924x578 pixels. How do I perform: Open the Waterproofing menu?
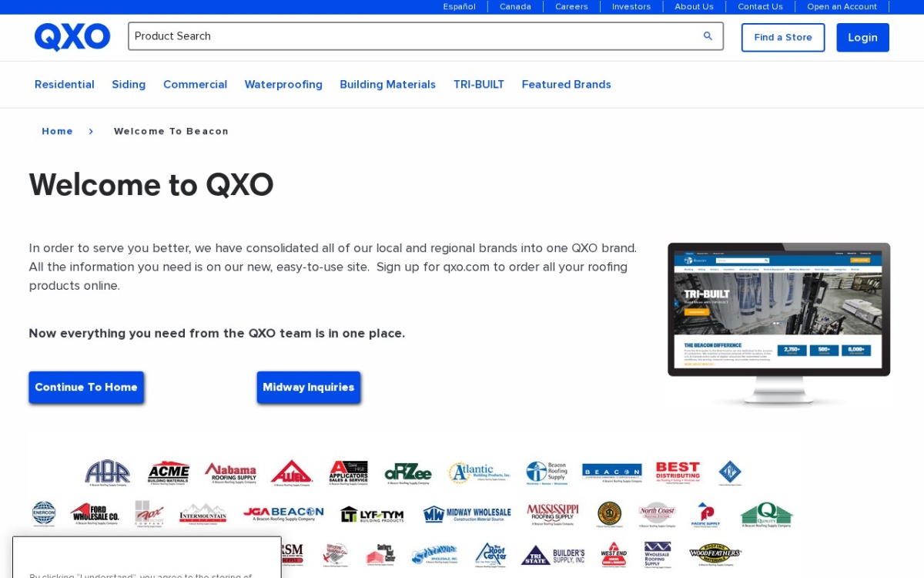pos(283,85)
